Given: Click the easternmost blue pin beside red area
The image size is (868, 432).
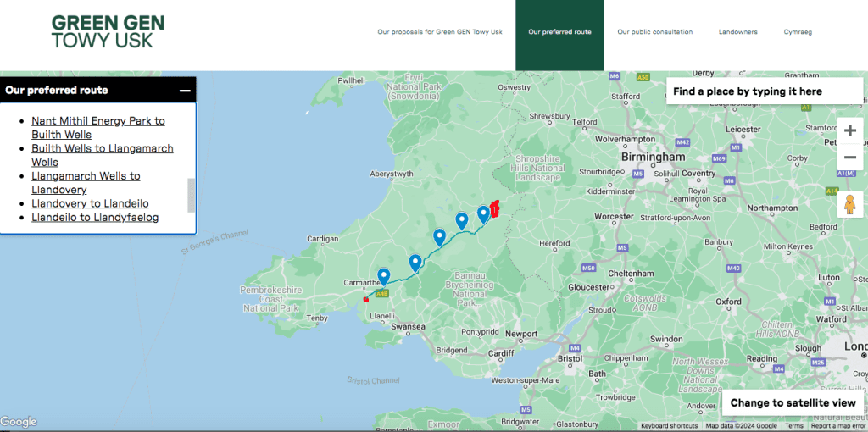Looking at the screenshot, I should coord(483,214).
